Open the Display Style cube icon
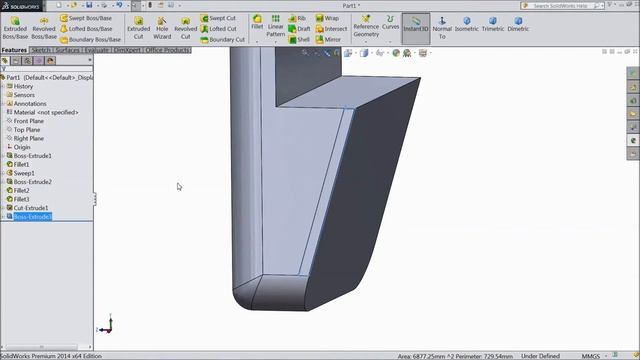 [x=364, y=53]
